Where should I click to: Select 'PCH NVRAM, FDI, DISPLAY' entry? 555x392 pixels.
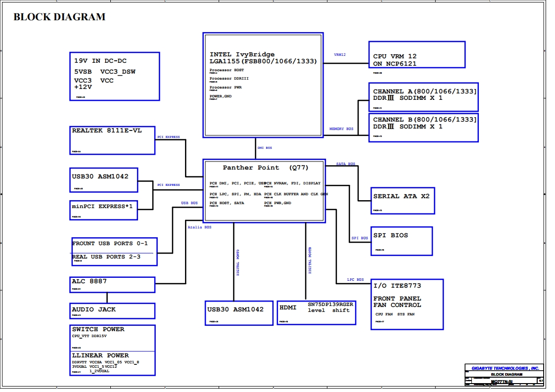click(x=292, y=183)
